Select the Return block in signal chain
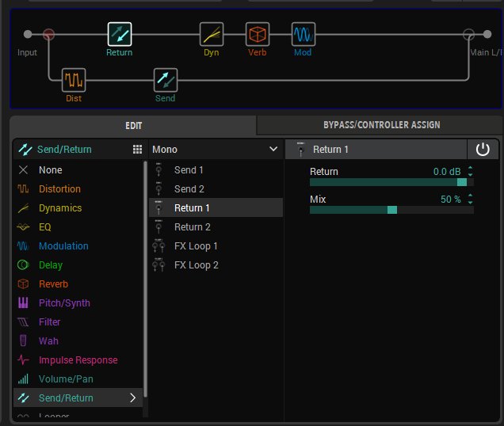 coord(119,34)
